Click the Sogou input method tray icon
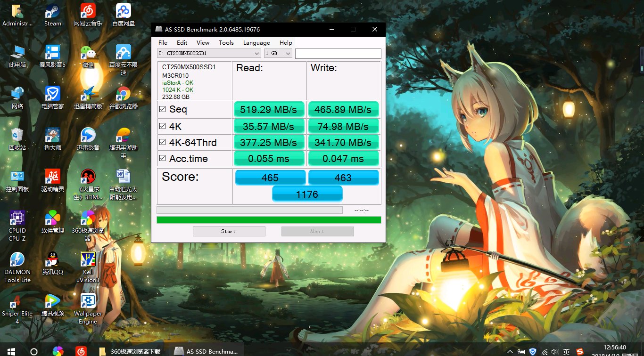The width and height of the screenshot is (644, 356). pyautogui.click(x=579, y=351)
